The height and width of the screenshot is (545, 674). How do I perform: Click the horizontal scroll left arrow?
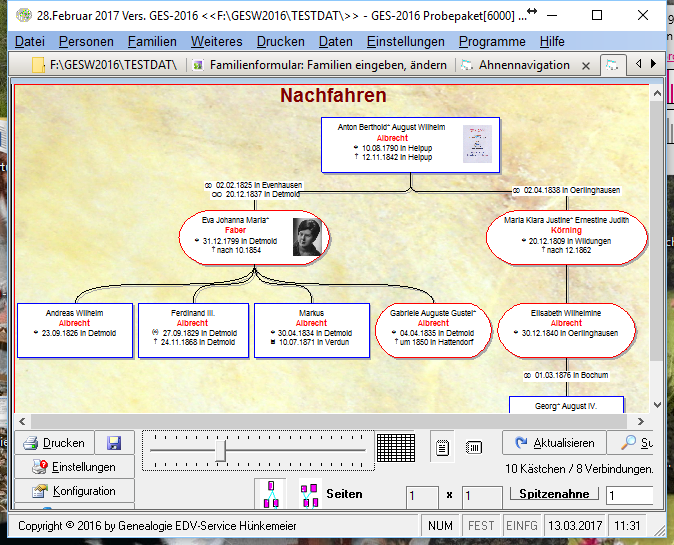(x=22, y=421)
